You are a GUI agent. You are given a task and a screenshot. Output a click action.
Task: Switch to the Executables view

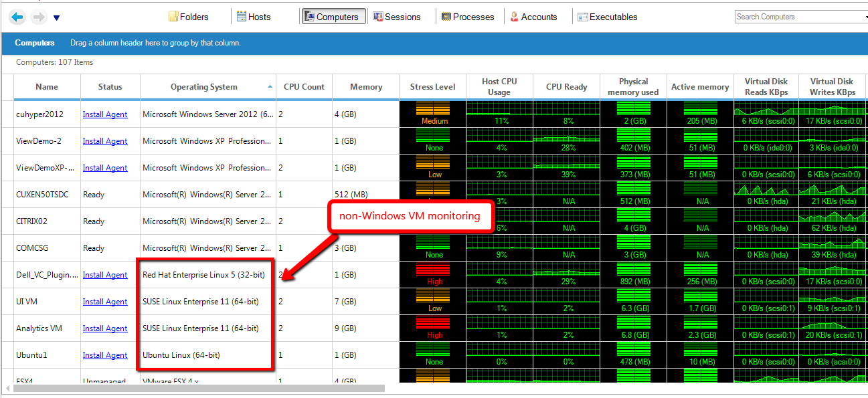608,17
